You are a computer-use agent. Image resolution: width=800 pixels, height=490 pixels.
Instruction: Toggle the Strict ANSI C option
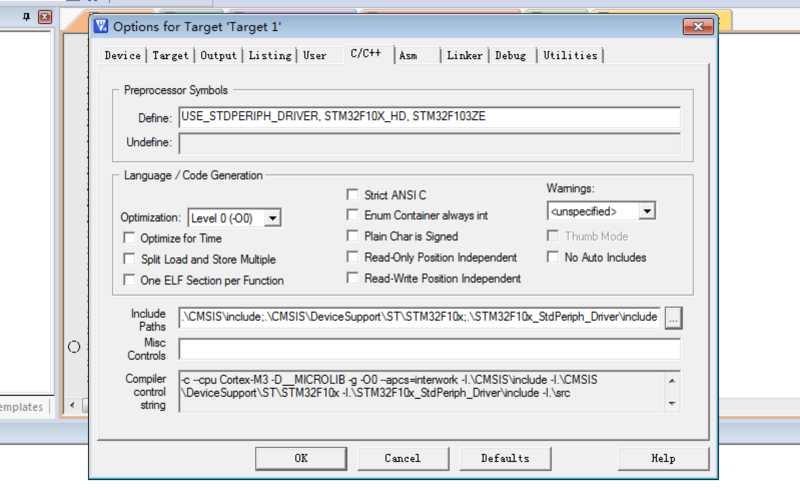tap(353, 195)
